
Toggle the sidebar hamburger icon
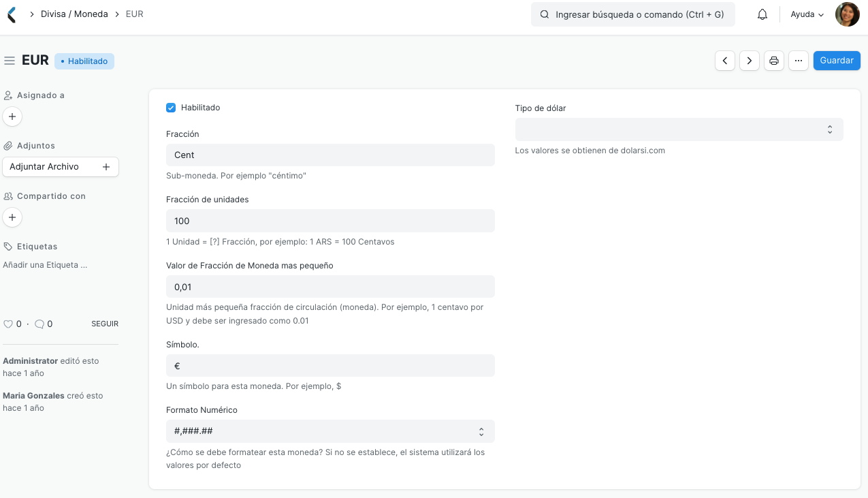click(x=10, y=61)
